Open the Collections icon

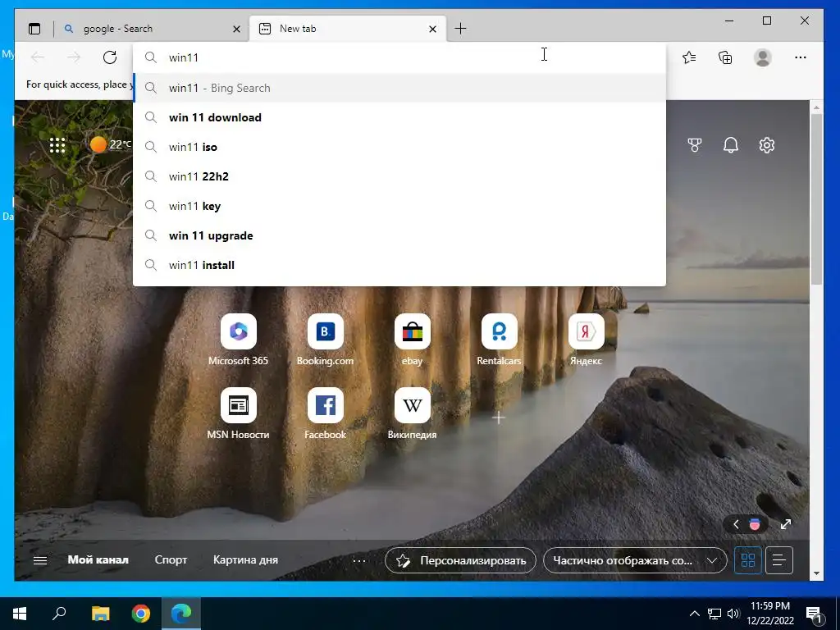point(725,57)
